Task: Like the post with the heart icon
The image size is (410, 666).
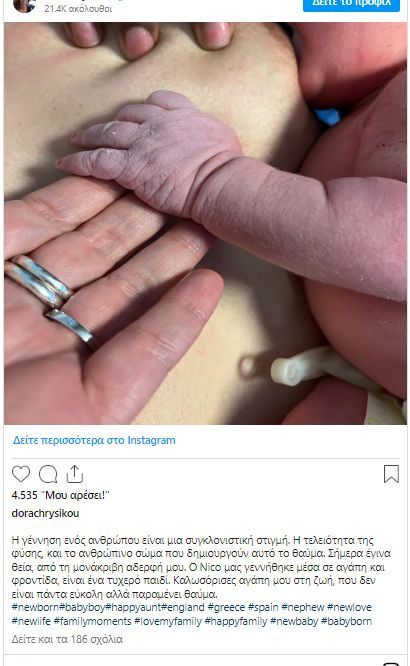Action: 21,474
